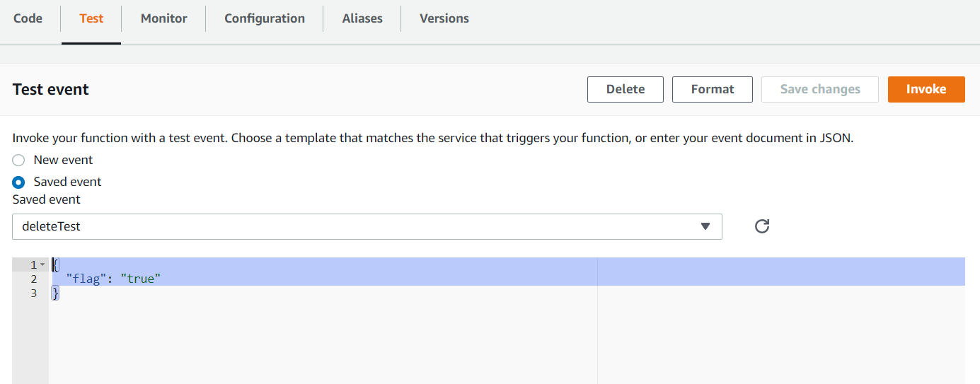Click the Save changes button
This screenshot has height=384, width=980.
coord(820,89)
